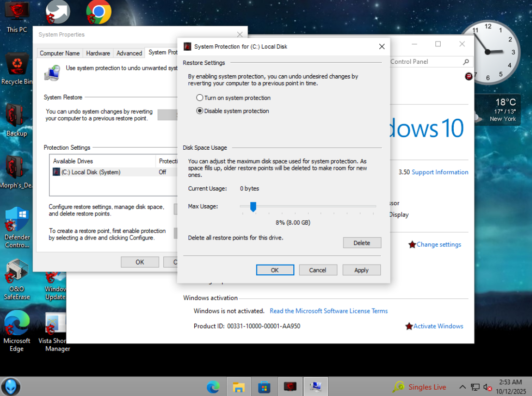Image resolution: width=532 pixels, height=396 pixels.
Task: Click the System Restore computer icon
Action: click(x=52, y=73)
